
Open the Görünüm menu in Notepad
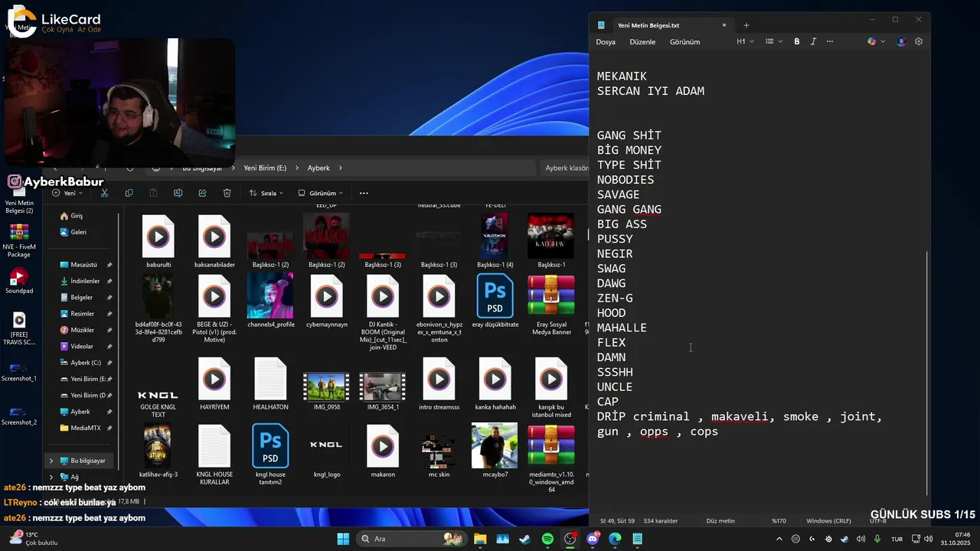pyautogui.click(x=684, y=42)
